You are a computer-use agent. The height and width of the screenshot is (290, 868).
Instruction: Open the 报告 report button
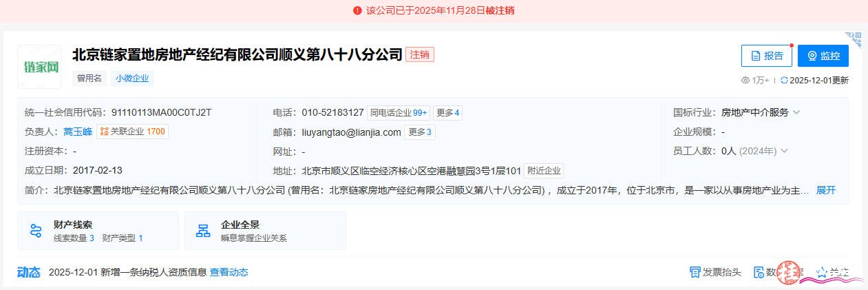[766, 56]
